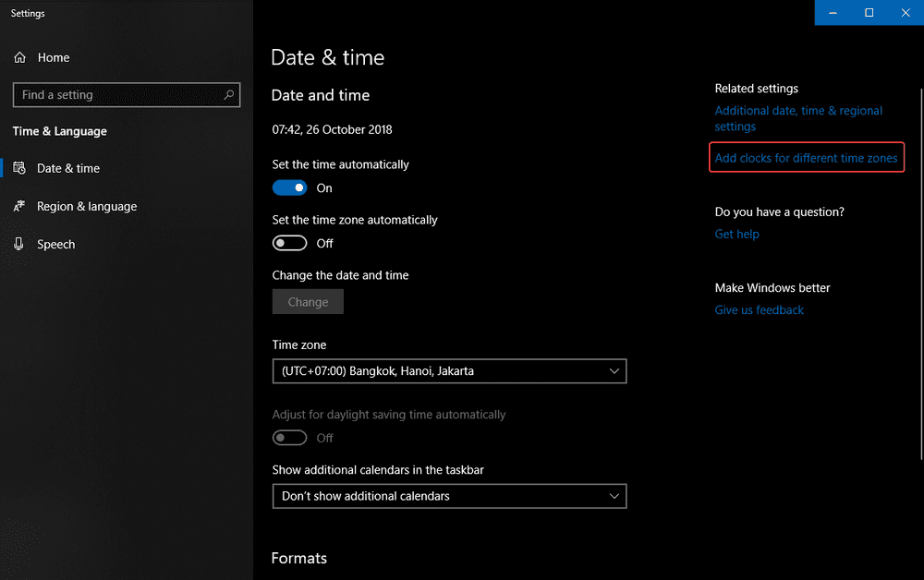The width and height of the screenshot is (924, 580).
Task: Click the current date 07:42, 26 October 2018
Action: (332, 129)
